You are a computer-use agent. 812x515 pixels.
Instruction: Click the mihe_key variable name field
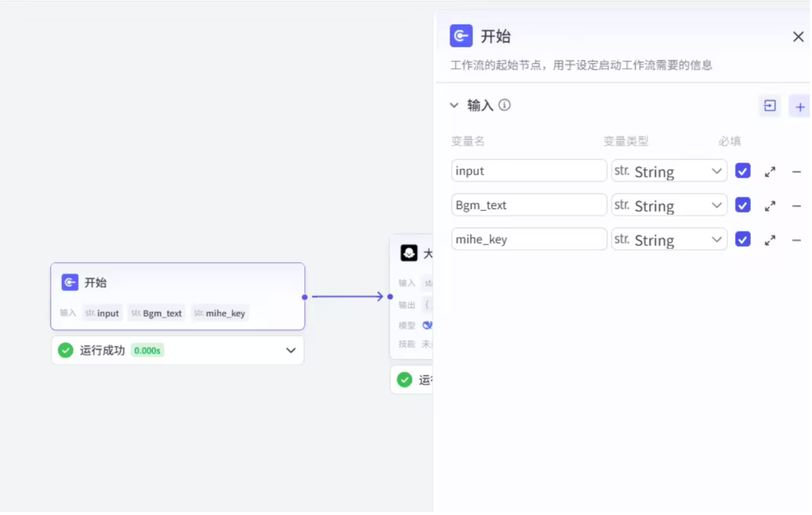click(x=529, y=239)
